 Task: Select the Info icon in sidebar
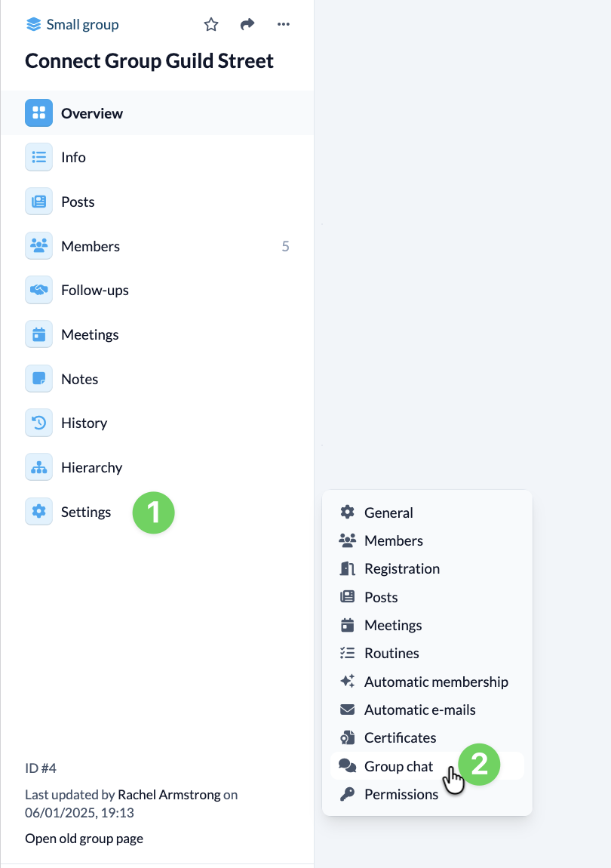point(38,157)
